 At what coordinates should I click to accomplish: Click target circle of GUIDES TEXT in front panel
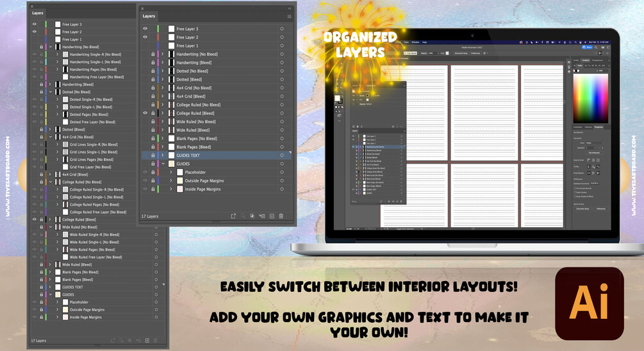click(282, 155)
